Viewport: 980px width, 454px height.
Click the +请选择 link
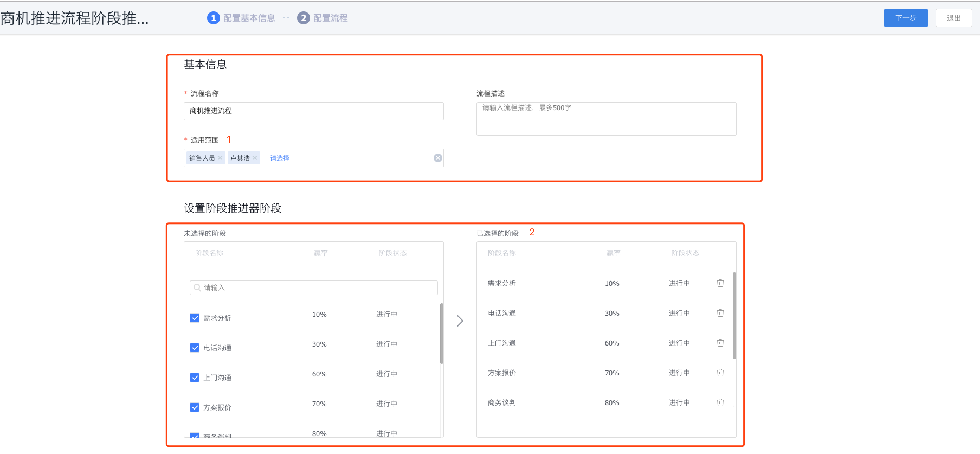coord(277,158)
